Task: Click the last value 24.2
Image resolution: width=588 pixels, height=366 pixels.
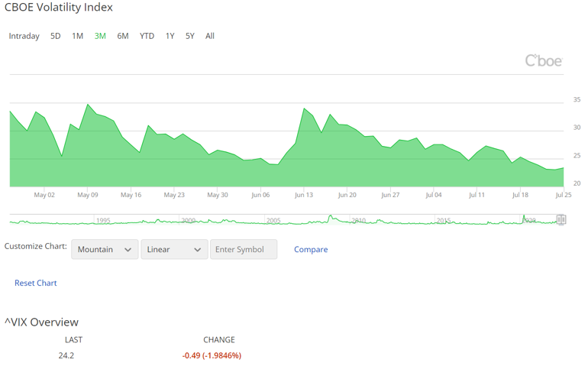Action: click(x=66, y=355)
